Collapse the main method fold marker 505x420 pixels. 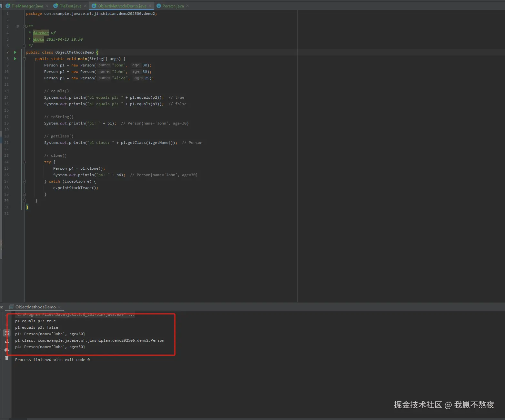24,59
